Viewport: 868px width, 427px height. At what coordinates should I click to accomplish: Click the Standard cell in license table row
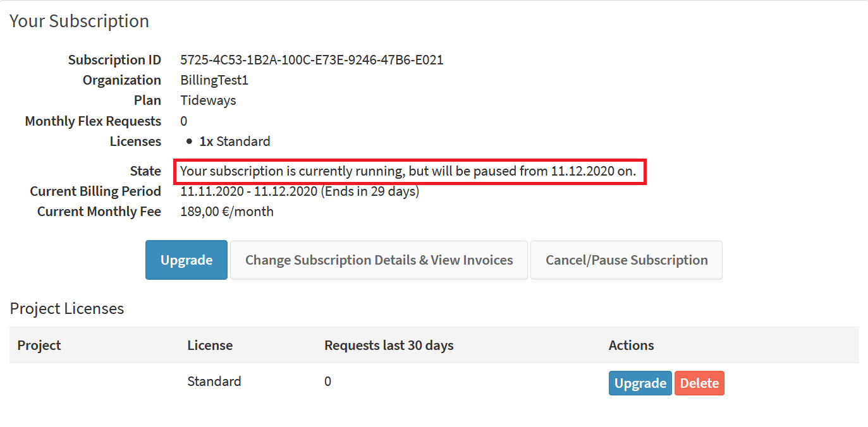(214, 382)
